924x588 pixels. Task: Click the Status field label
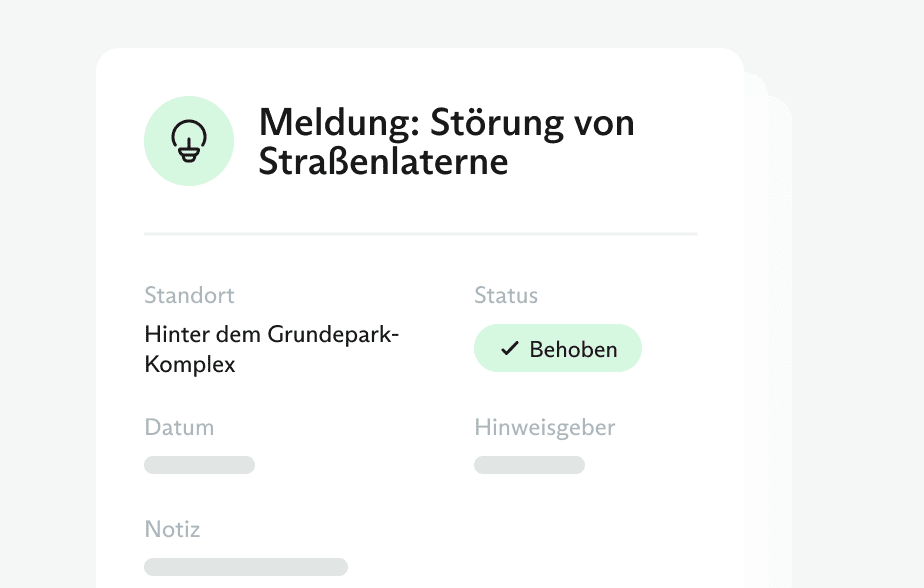click(x=506, y=296)
